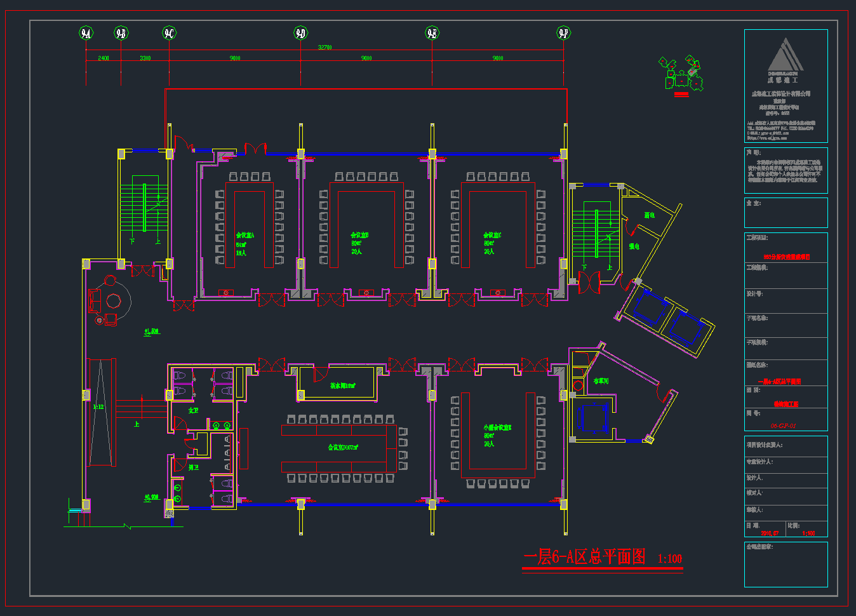856x616 pixels.
Task: Click the 2400 dimension text
Action: coord(104,58)
